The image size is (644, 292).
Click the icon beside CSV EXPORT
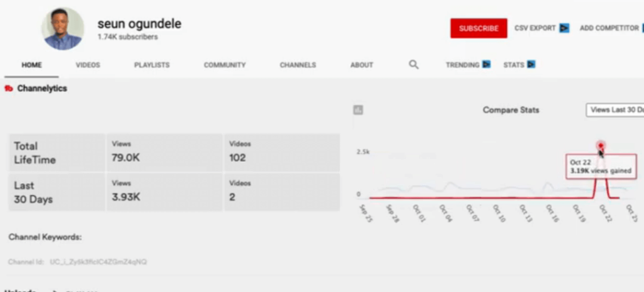click(564, 28)
